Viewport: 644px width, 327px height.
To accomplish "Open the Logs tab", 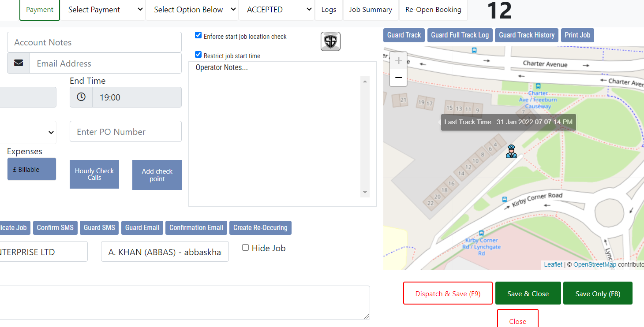I will [x=329, y=10].
